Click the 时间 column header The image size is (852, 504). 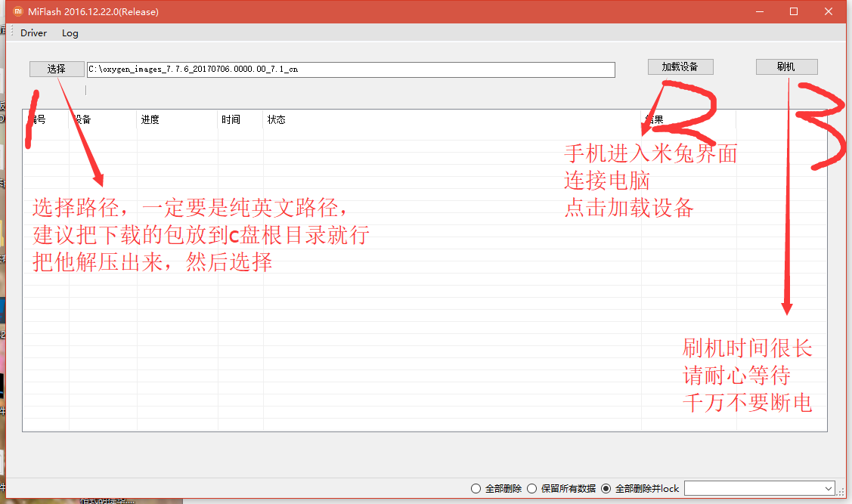click(x=240, y=119)
